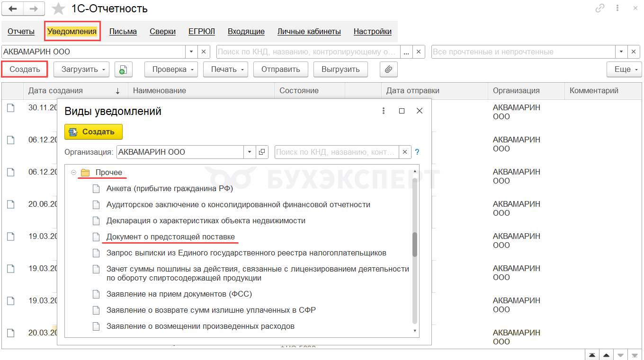Clear the main КНД search field
The height and width of the screenshot is (360, 644).
coord(419,52)
